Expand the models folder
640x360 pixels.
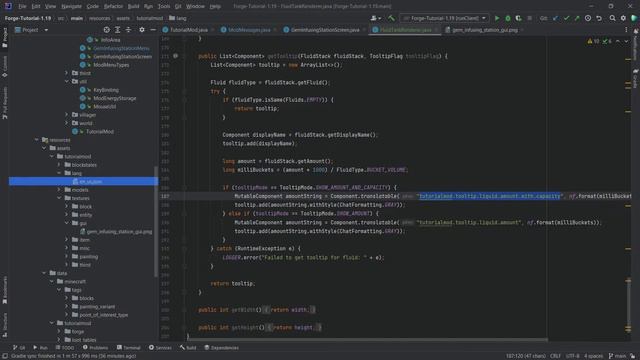click(x=59, y=190)
